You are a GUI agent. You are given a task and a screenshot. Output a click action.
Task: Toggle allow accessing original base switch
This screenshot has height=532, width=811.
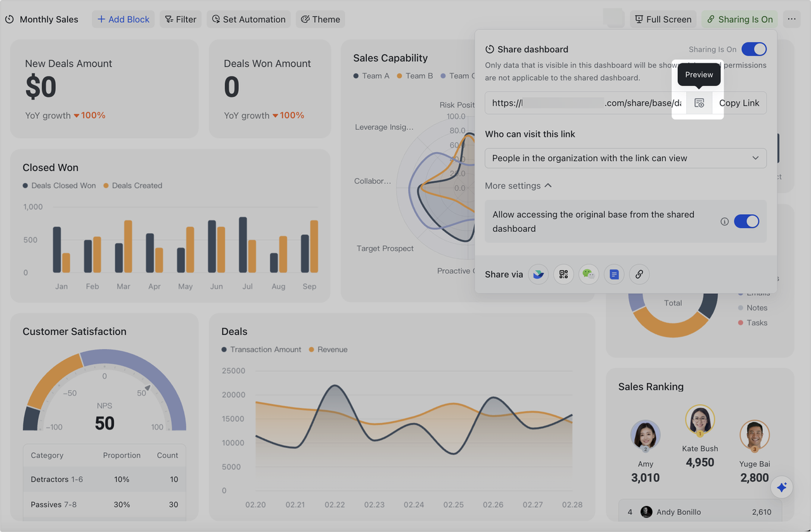point(746,222)
